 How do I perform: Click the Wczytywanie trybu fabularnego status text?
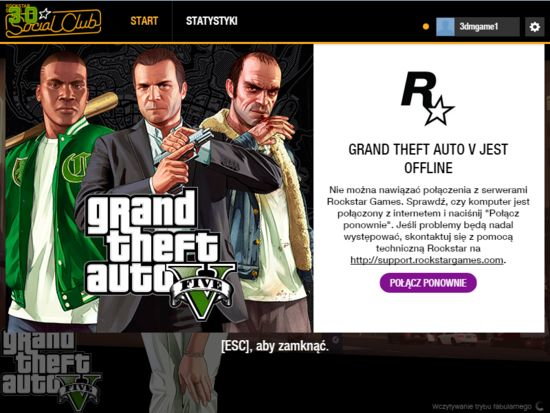[482, 407]
